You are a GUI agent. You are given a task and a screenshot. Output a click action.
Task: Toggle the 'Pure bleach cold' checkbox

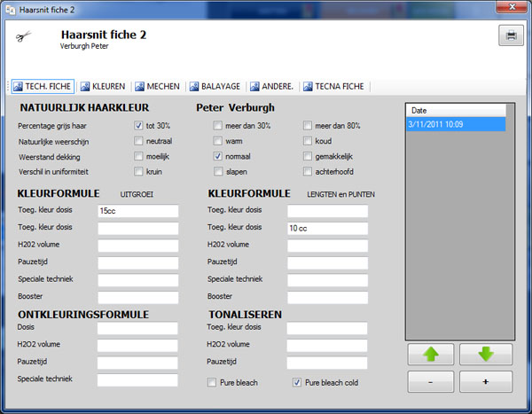point(297,382)
